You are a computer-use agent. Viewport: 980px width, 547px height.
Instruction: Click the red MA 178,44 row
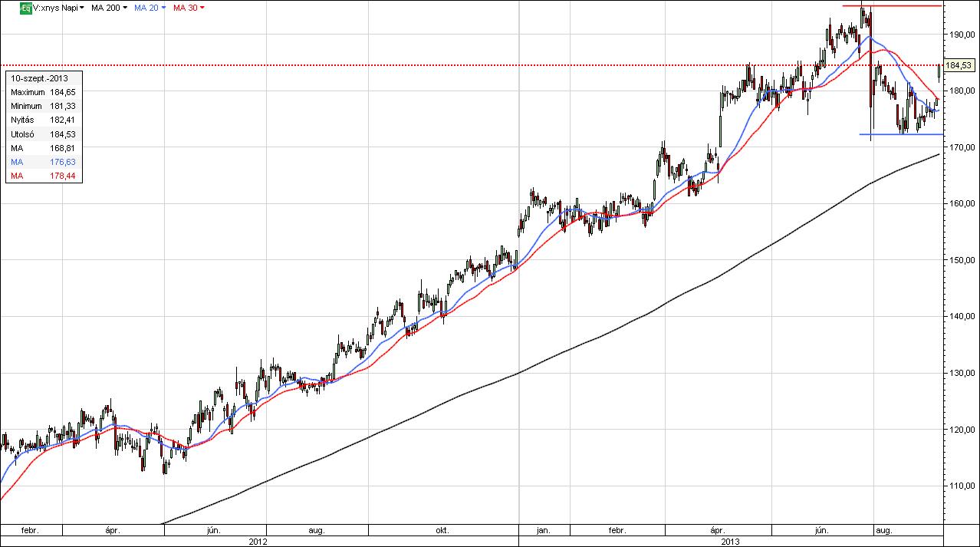click(x=43, y=176)
